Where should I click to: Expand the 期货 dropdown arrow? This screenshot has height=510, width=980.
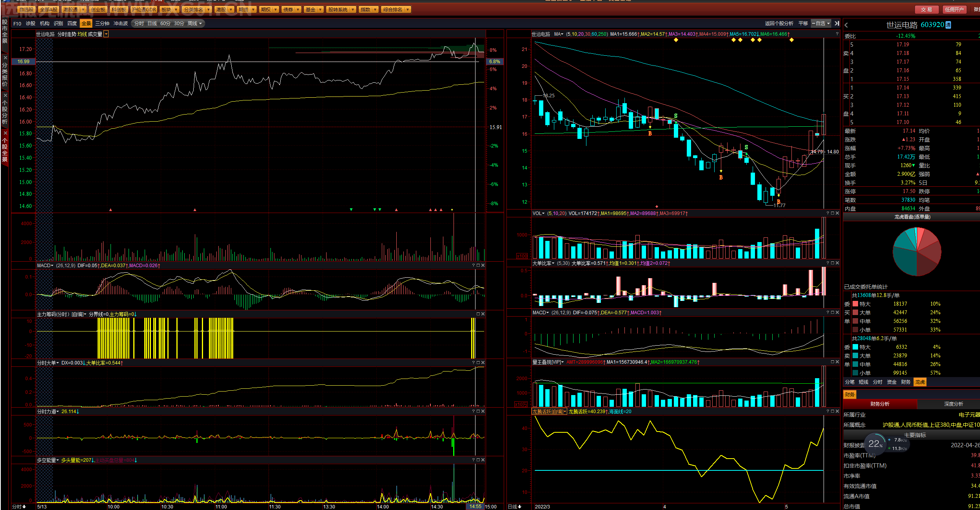pos(254,9)
